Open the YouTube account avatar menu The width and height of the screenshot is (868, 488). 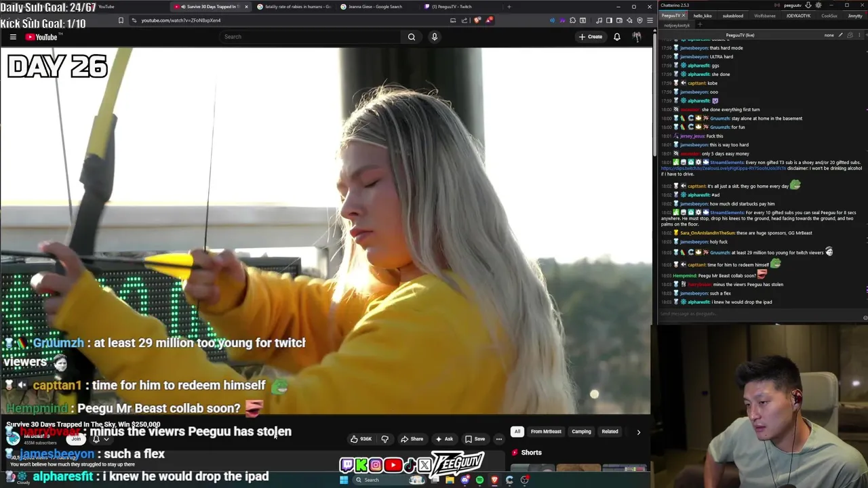[637, 37]
